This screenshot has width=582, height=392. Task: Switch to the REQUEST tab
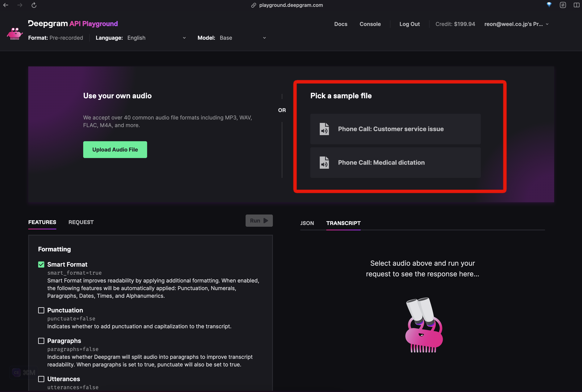click(81, 222)
